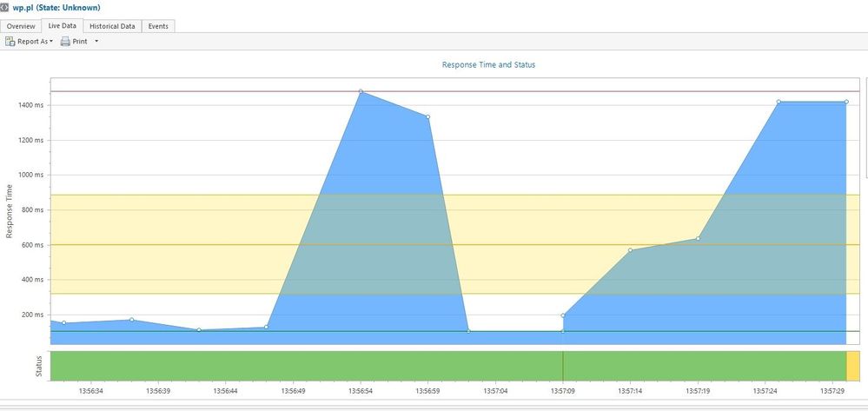The width and height of the screenshot is (868, 411).
Task: Click the Response Time and Status chart title
Action: [488, 64]
